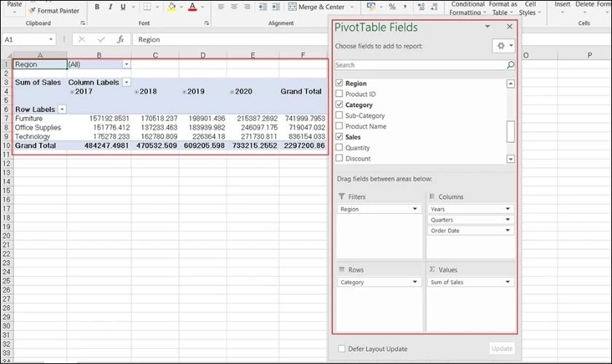Image resolution: width=612 pixels, height=364 pixels.
Task: Open the Row Labels filter dropdown
Action: [62, 109]
